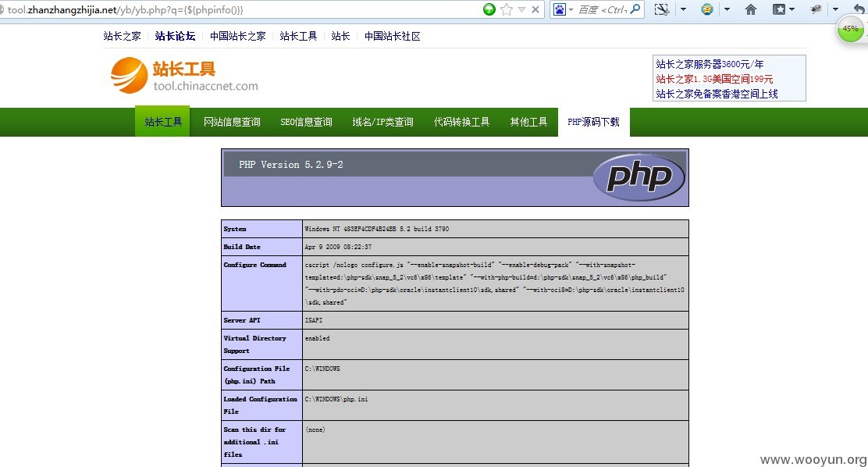Open the 站长 top link
Screen dimensions: 868x467
(x=340, y=36)
